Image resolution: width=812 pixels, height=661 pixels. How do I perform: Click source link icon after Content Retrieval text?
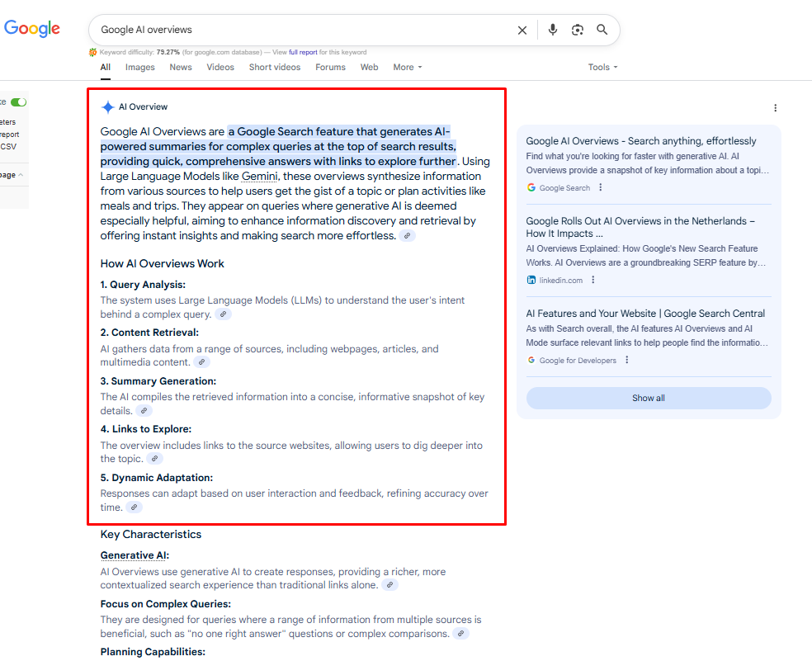[x=201, y=362]
